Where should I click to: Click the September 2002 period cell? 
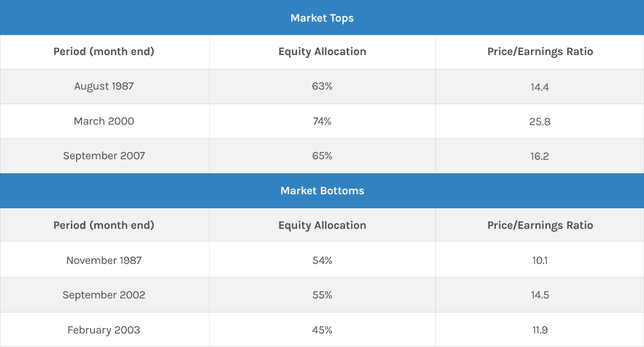(x=104, y=295)
